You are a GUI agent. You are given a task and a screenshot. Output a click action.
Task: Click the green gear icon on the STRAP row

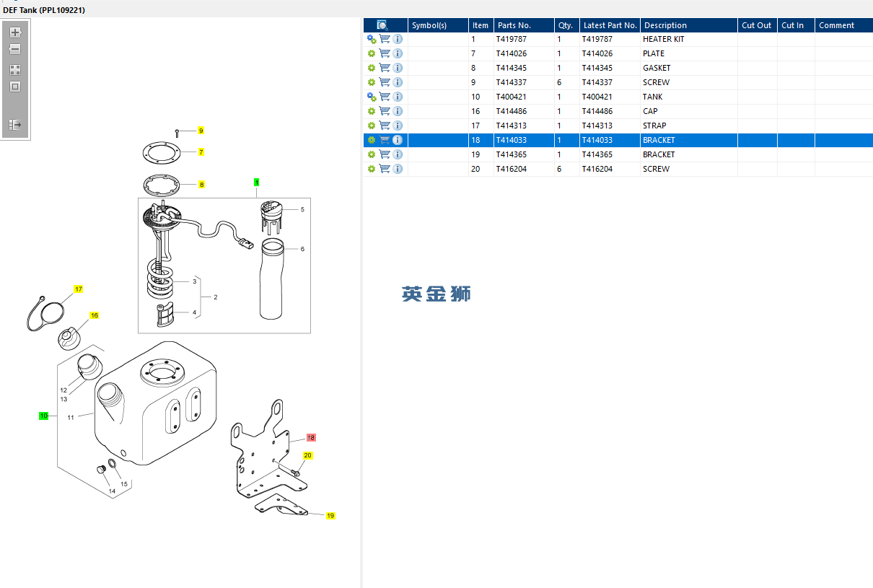[372, 126]
